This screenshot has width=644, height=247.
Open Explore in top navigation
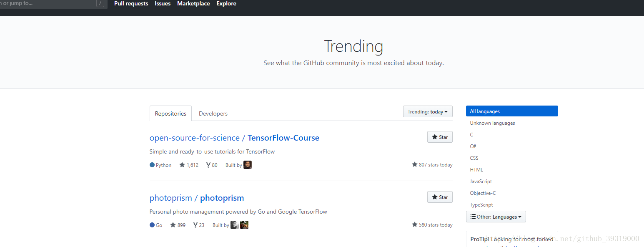click(226, 3)
